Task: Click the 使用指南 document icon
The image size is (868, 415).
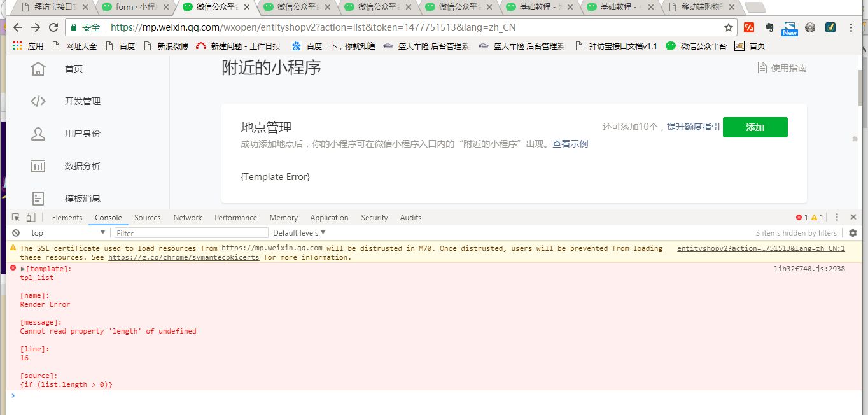Action: tap(762, 68)
